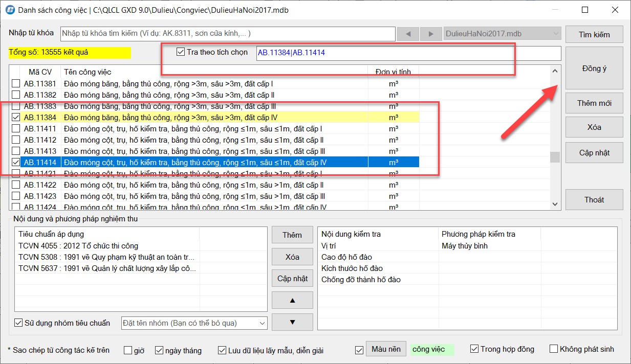Click the 'Tìm kiếm' search button
Image resolution: width=631 pixels, height=364 pixels.
point(594,35)
